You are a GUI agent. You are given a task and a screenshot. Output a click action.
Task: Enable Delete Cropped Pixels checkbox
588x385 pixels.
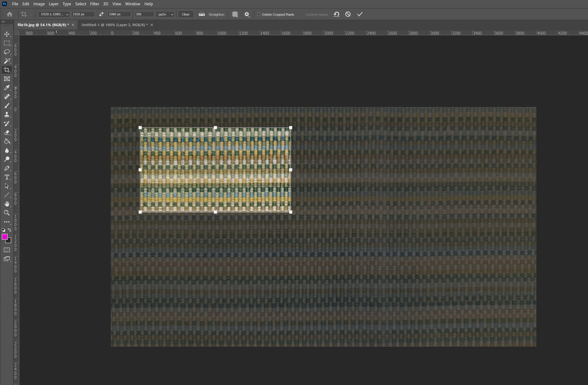[259, 14]
